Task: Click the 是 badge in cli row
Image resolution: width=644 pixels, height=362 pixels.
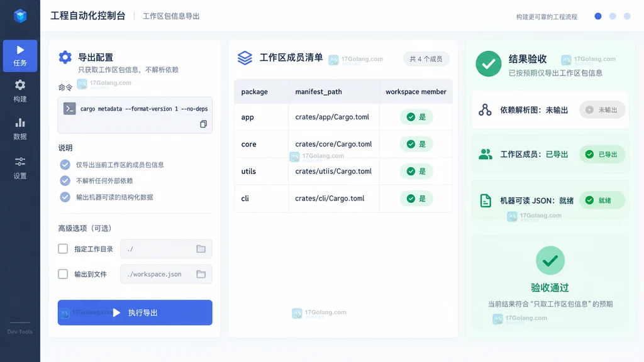Action: pyautogui.click(x=416, y=199)
